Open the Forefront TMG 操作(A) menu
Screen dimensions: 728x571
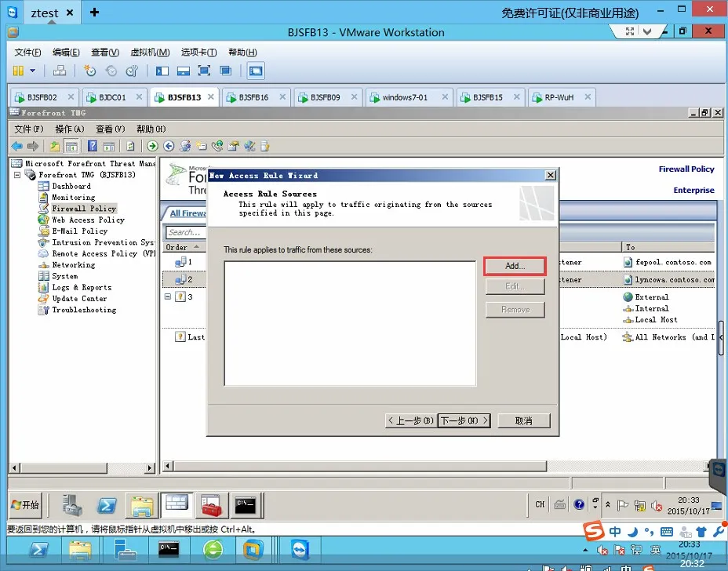[x=70, y=129]
